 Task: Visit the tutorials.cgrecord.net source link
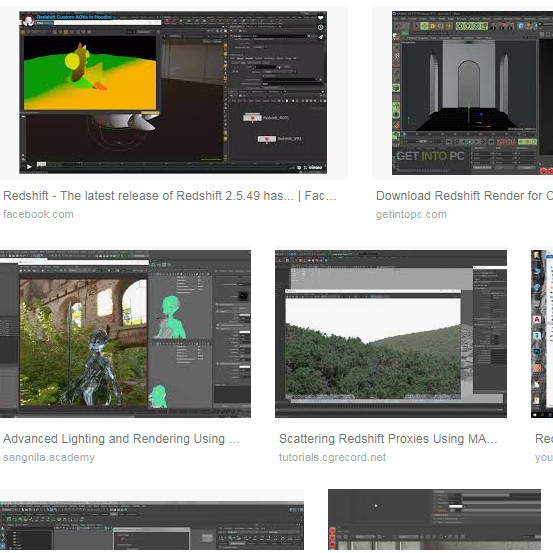coord(332,457)
